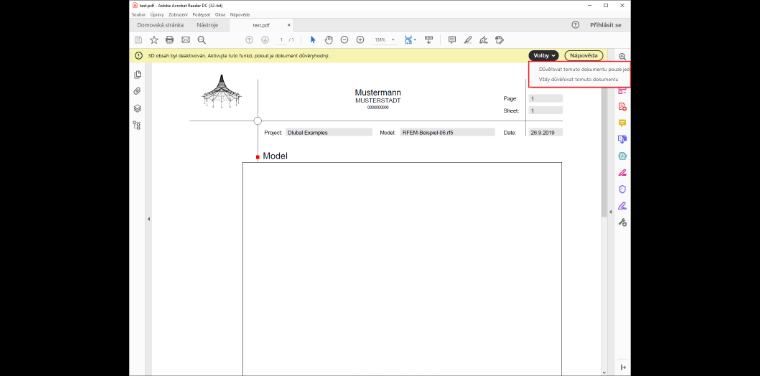Open the page thumbnails panel

[x=138, y=75]
